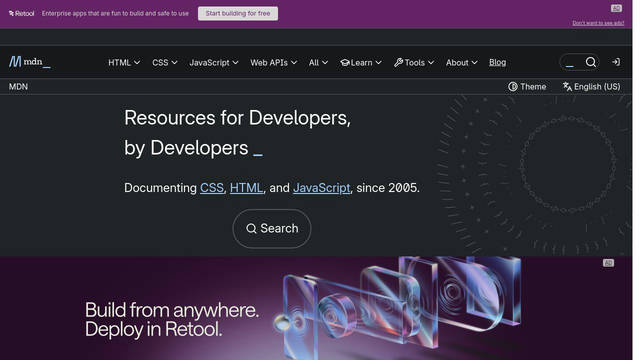This screenshot has height=360, width=640.
Task: Click the AD badge in top banner
Action: click(616, 8)
